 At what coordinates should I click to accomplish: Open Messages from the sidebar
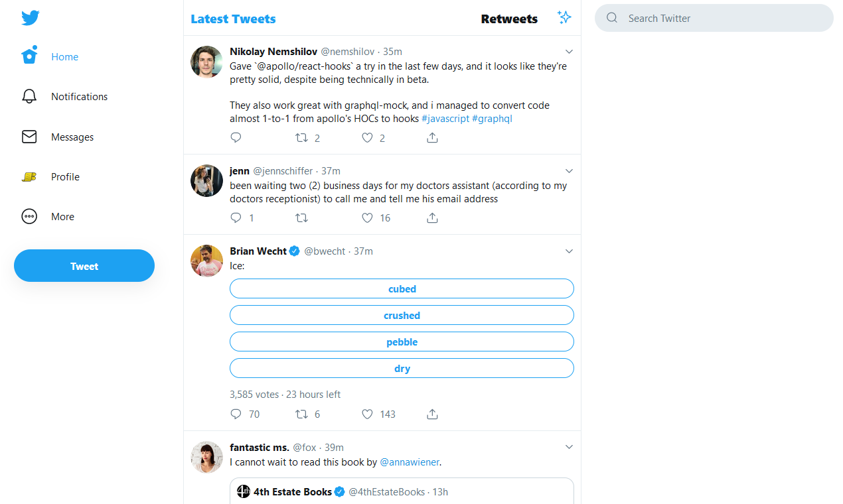(x=29, y=137)
